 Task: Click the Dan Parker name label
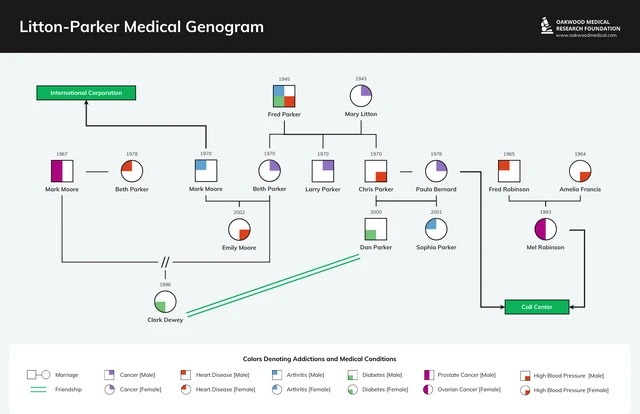[x=376, y=247]
